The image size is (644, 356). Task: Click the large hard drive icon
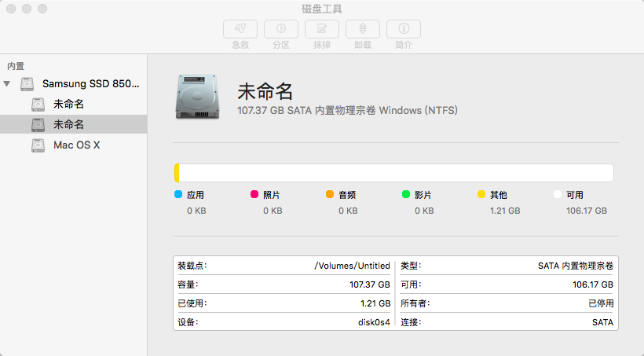[198, 97]
